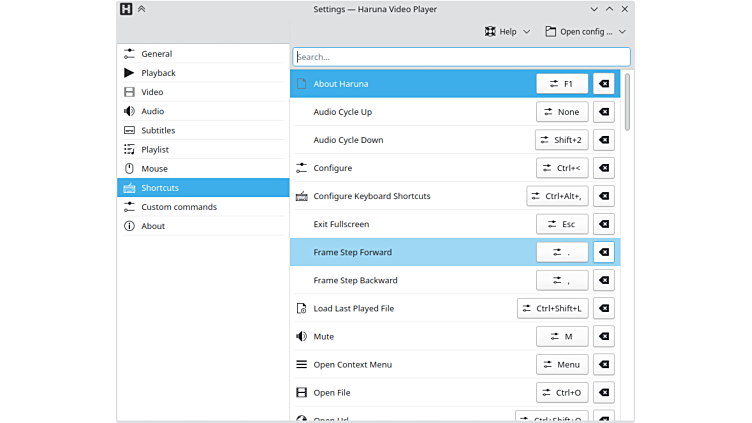Clear the Mute shortcut with its backspace icon

point(603,337)
